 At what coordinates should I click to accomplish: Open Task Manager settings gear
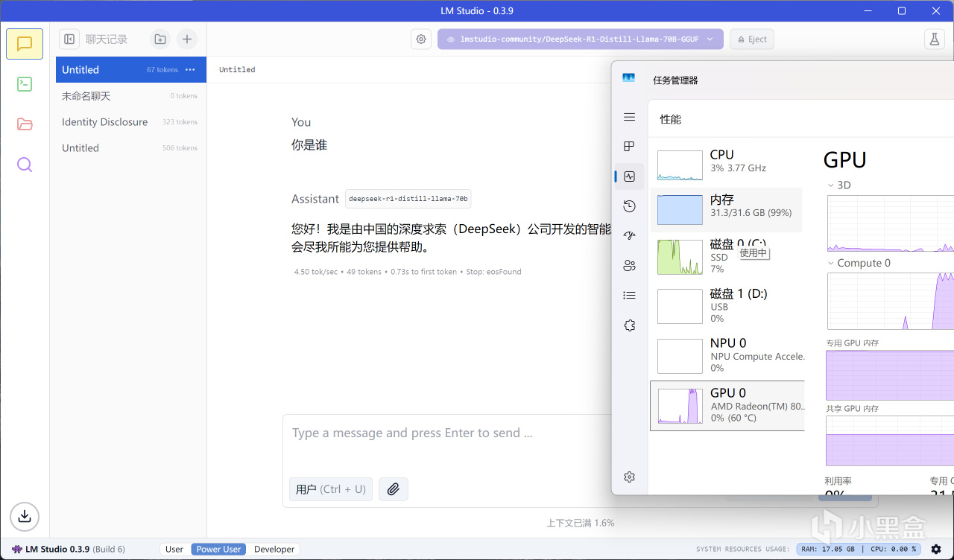tap(629, 477)
